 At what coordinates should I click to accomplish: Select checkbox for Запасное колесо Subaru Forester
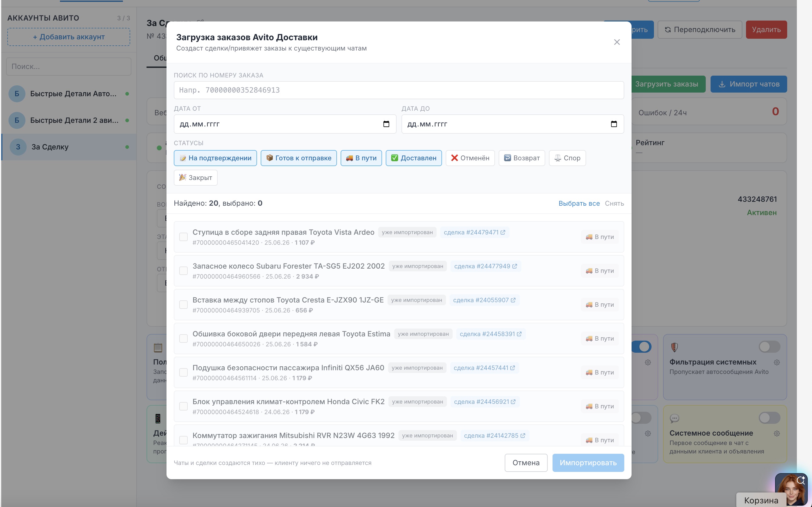183,271
